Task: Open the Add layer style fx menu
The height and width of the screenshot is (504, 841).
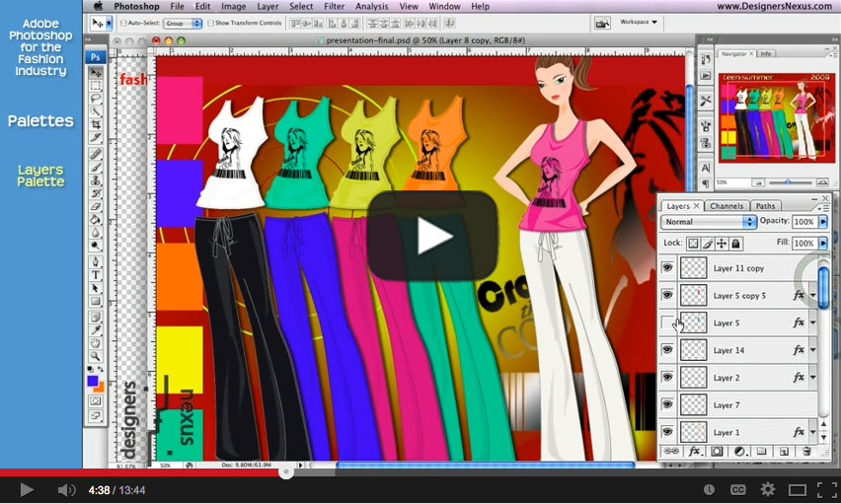Action: tap(694, 452)
